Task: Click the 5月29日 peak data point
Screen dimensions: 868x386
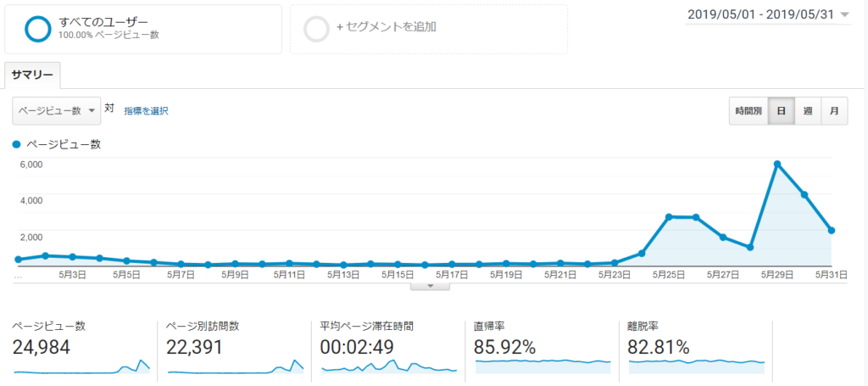Action: [777, 164]
